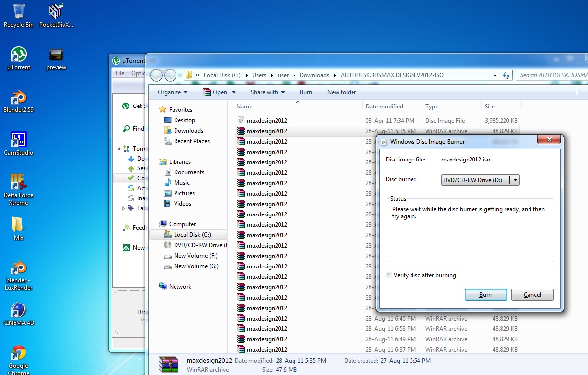Click the Open button in Explorer toolbar
The height and width of the screenshot is (375, 588).
tap(215, 92)
